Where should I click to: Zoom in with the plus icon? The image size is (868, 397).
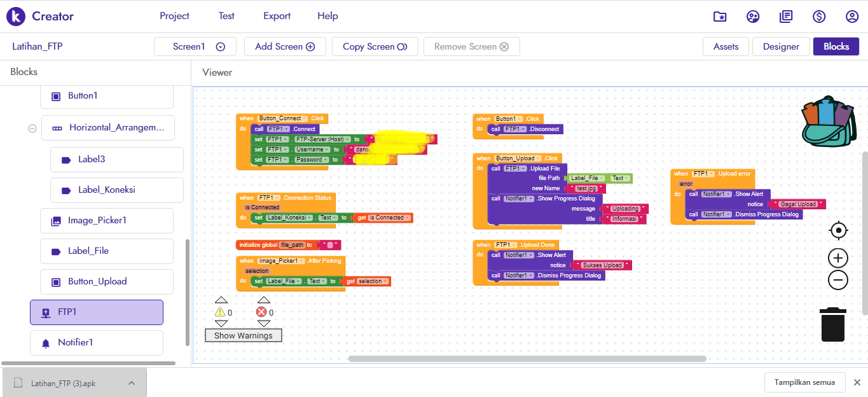pos(839,258)
